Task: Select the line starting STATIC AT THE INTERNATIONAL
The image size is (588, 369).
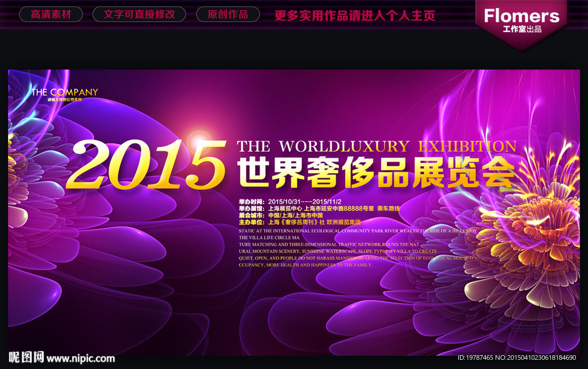Action: coord(358,231)
